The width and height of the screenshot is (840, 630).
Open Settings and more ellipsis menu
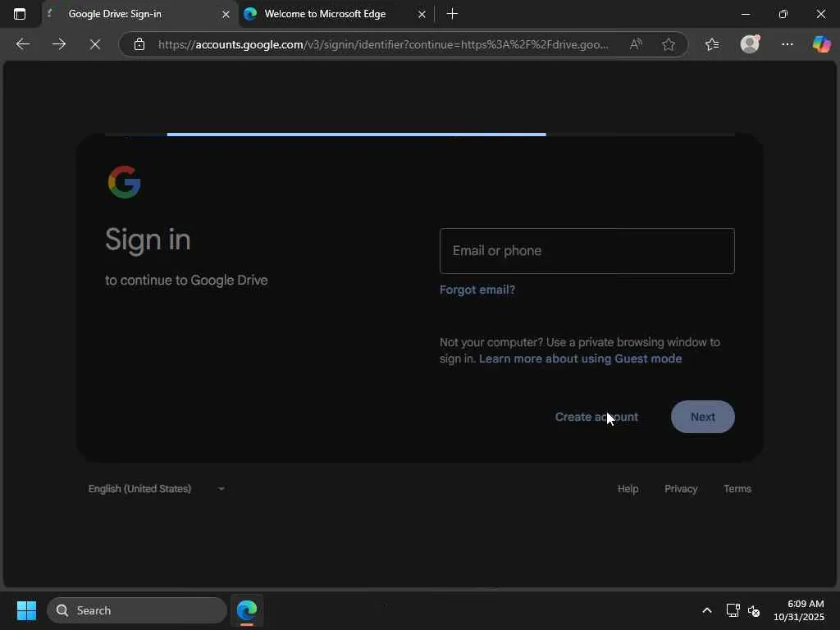[787, 44]
